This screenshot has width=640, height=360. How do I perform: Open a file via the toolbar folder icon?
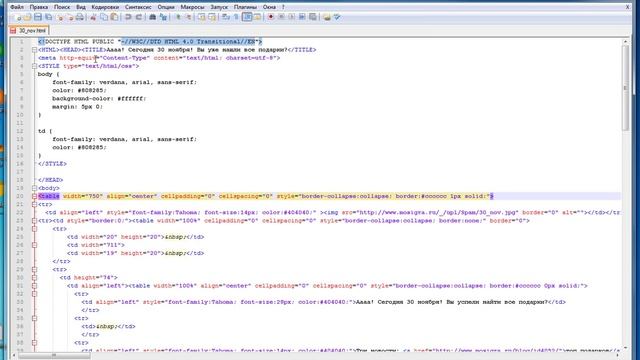(x=28, y=17)
